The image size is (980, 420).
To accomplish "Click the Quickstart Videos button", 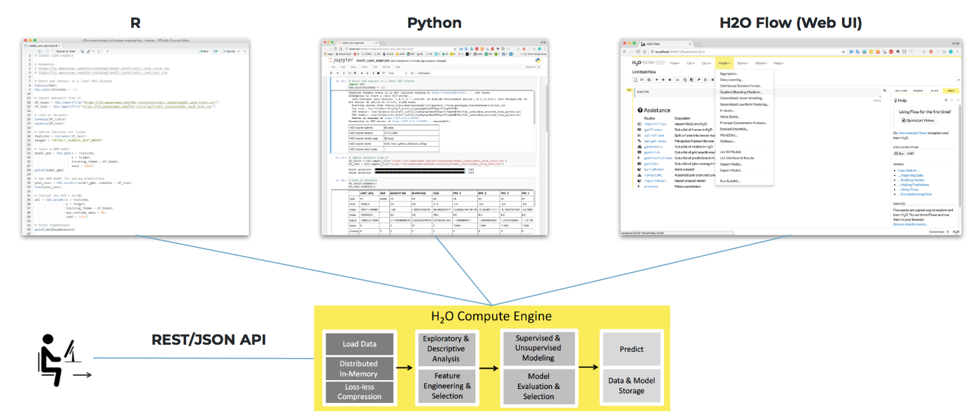I will point(918,120).
